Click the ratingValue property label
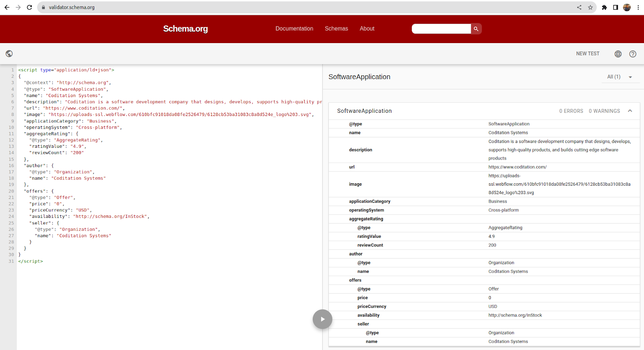 [369, 236]
